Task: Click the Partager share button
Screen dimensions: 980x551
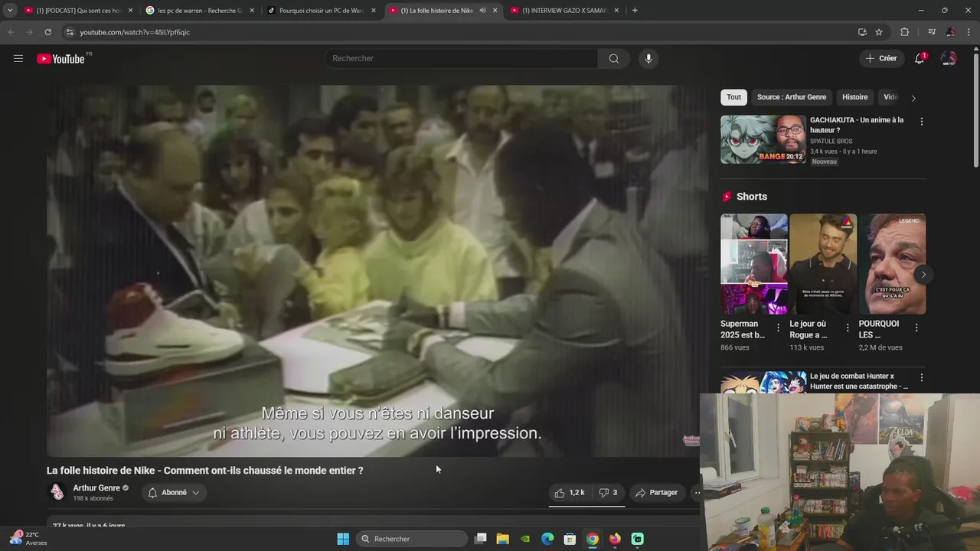Action: tap(657, 493)
